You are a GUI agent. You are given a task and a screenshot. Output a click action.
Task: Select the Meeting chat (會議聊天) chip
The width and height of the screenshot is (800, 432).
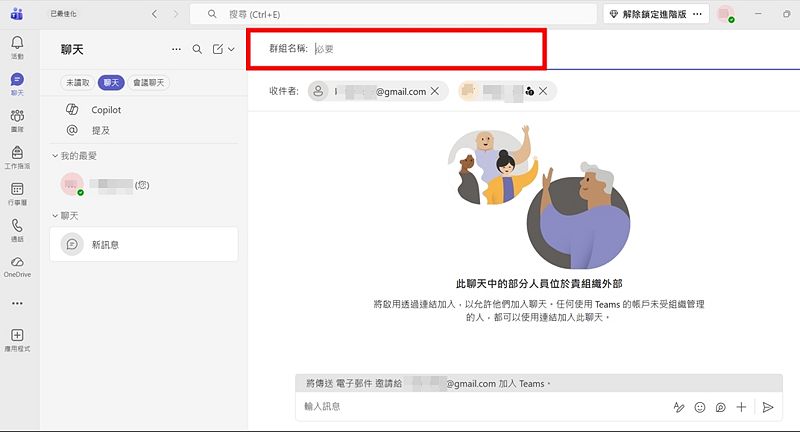149,83
